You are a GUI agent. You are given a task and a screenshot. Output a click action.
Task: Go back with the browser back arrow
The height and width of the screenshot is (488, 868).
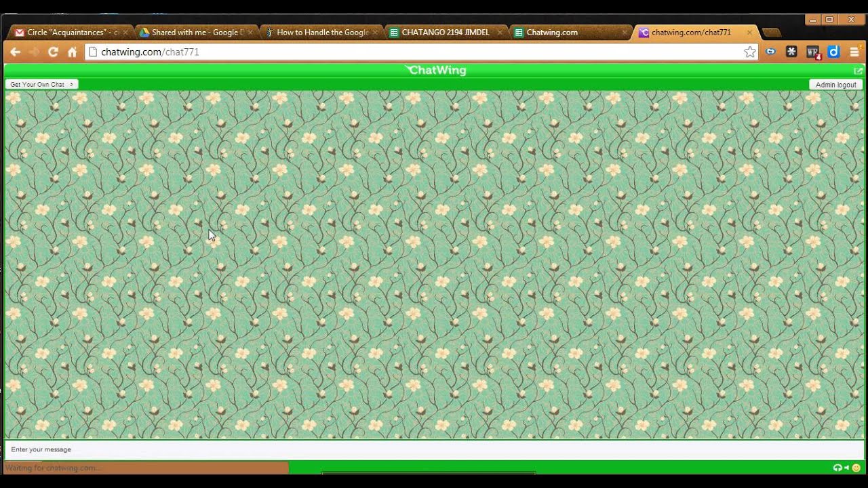(15, 52)
